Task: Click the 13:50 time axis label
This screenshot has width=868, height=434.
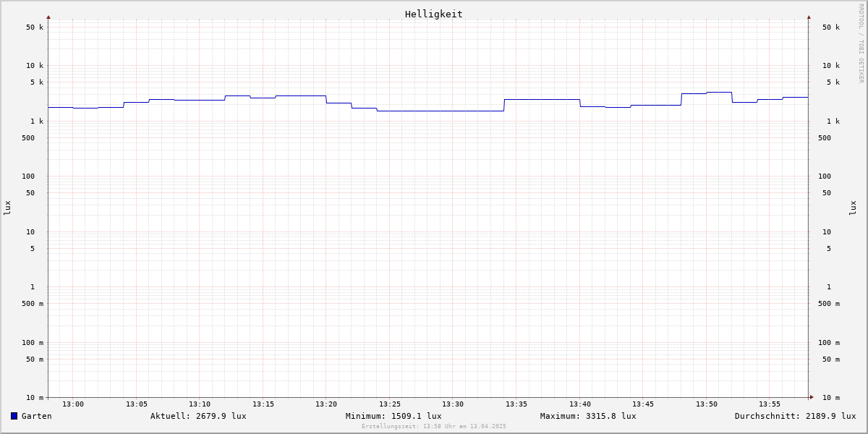Action: [x=707, y=404]
